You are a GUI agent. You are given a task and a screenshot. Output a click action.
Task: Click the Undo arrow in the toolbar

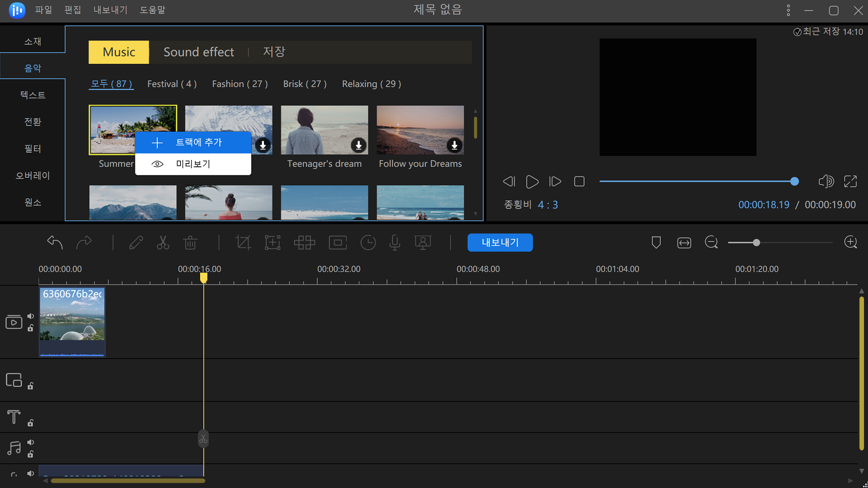[55, 242]
